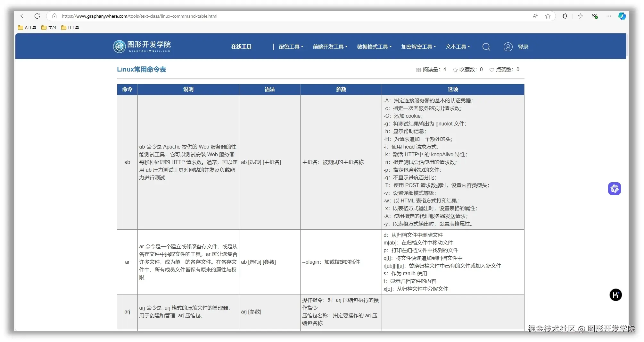644x342 pixels.
Task: Open the IT工具 bookmark folder
Action: pos(70,28)
